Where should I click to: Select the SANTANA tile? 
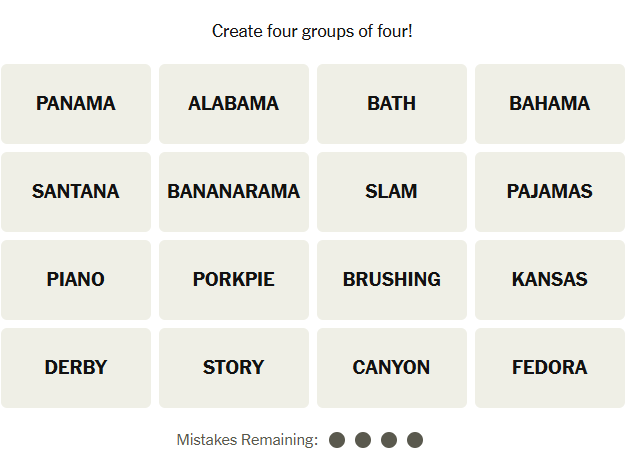point(76,192)
